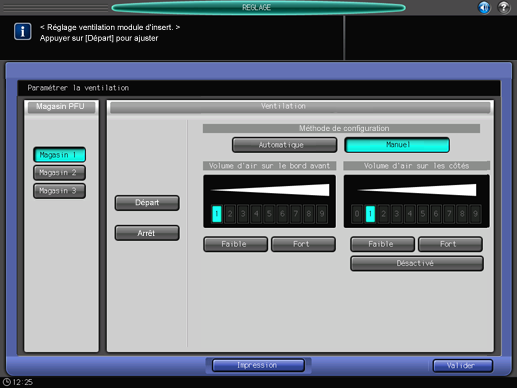The image size is (517, 388).
Task: Select level 9 on front edge air scale
Action: point(322,214)
